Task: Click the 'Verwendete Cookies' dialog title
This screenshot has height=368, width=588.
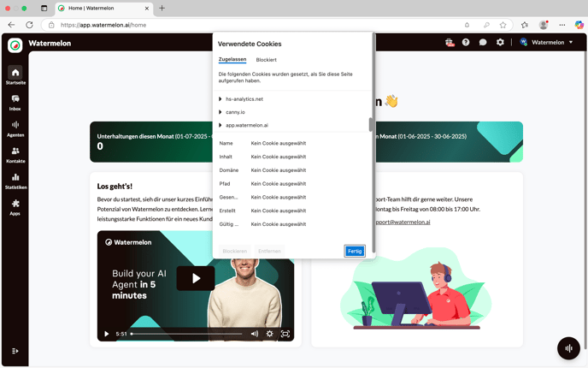Action: [x=250, y=44]
